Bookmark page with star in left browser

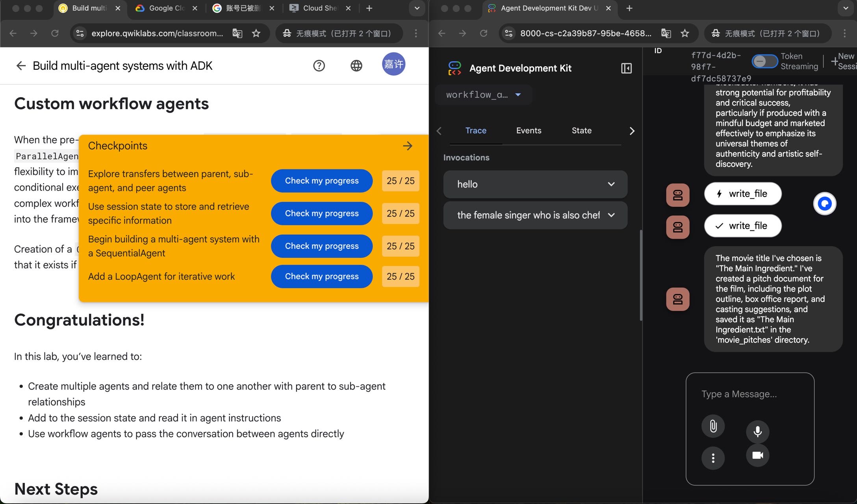click(x=256, y=33)
